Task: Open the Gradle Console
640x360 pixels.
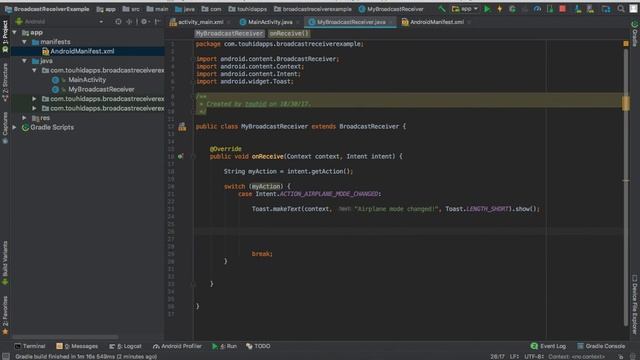Action: [x=601, y=346]
